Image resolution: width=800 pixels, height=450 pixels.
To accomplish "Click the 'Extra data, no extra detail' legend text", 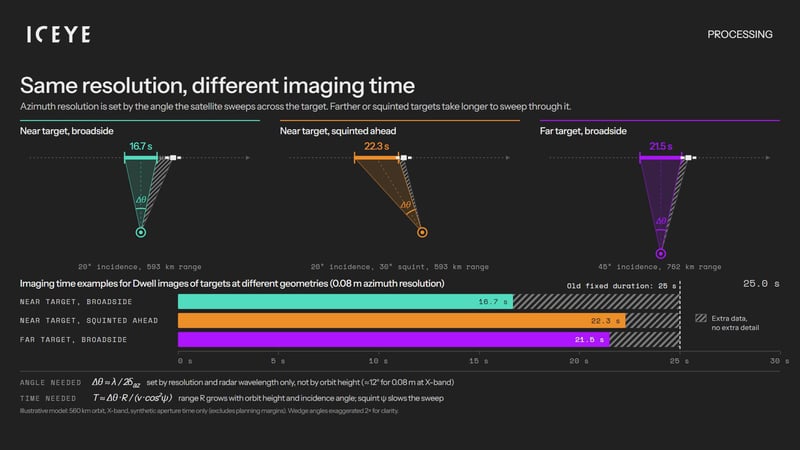I will coord(735,323).
